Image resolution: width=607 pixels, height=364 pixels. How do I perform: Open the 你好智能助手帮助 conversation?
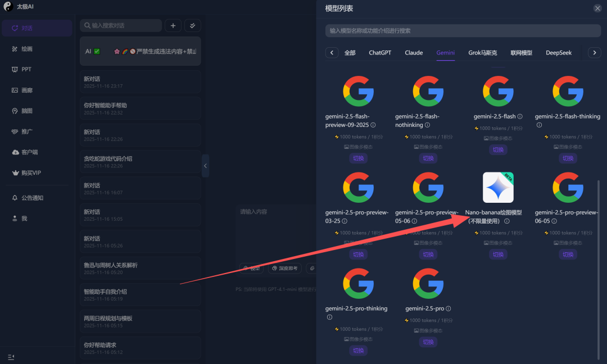pyautogui.click(x=140, y=108)
